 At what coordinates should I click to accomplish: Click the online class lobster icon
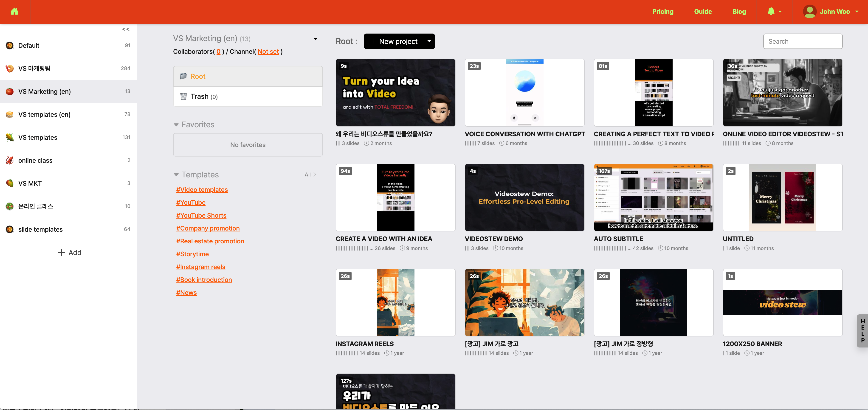point(10,160)
